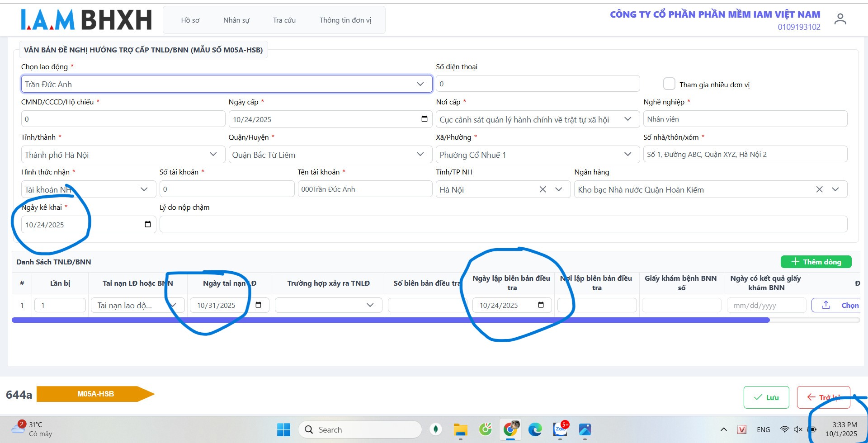Screen dimensions: 868x443
Task: Tick Tham gia nhiều đơn vị checkbox
Action: point(669,84)
